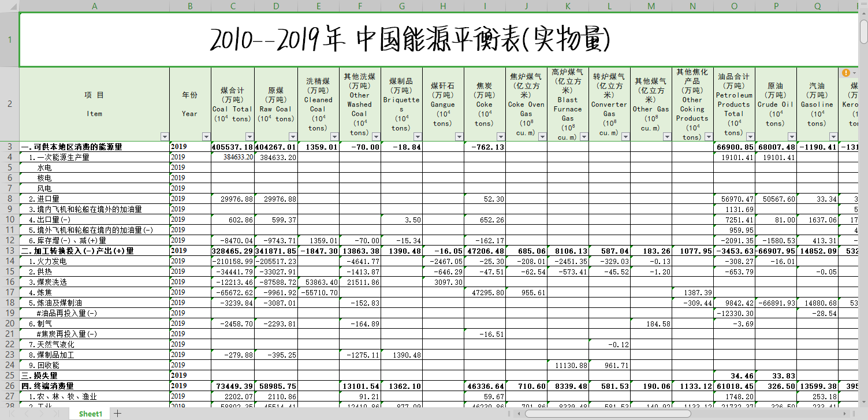The width and height of the screenshot is (868, 420).
Task: Click the cell 三.损失量
Action: pos(94,376)
